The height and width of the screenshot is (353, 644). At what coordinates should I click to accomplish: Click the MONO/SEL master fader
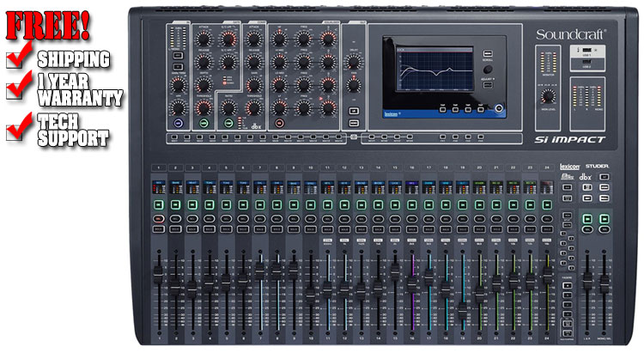(605, 283)
